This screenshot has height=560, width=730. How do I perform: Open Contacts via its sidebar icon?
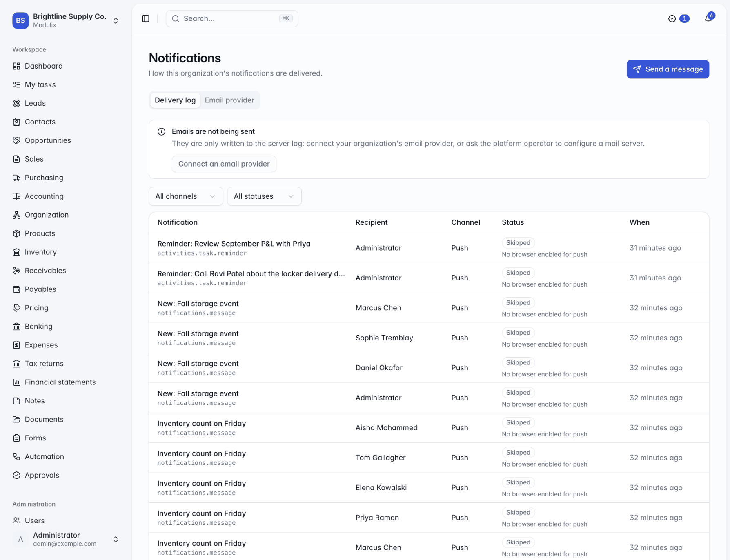point(16,122)
